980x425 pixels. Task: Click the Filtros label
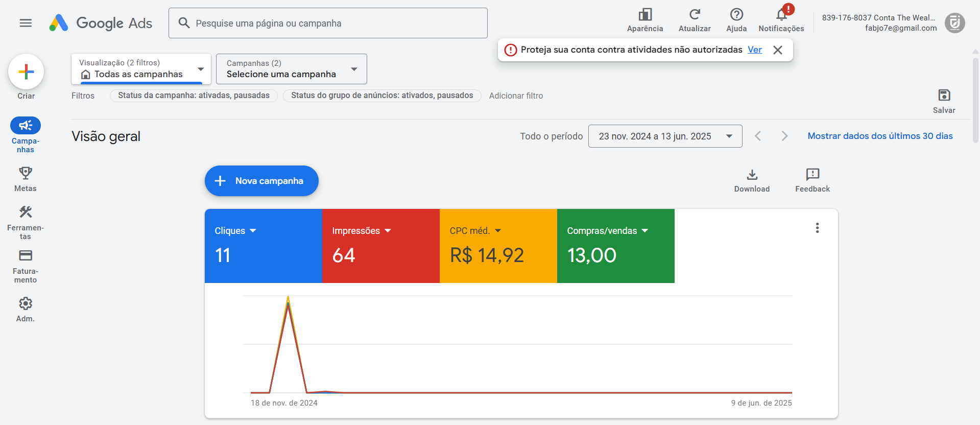83,96
